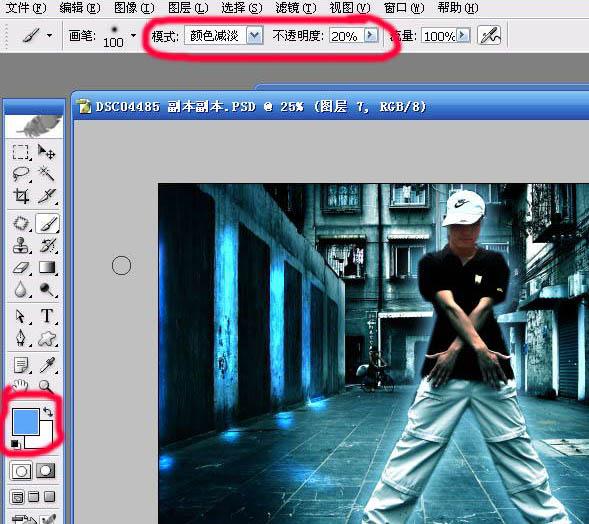Viewport: 589px width, 524px height.
Task: Switch to Quick Mask mode
Action: point(46,470)
